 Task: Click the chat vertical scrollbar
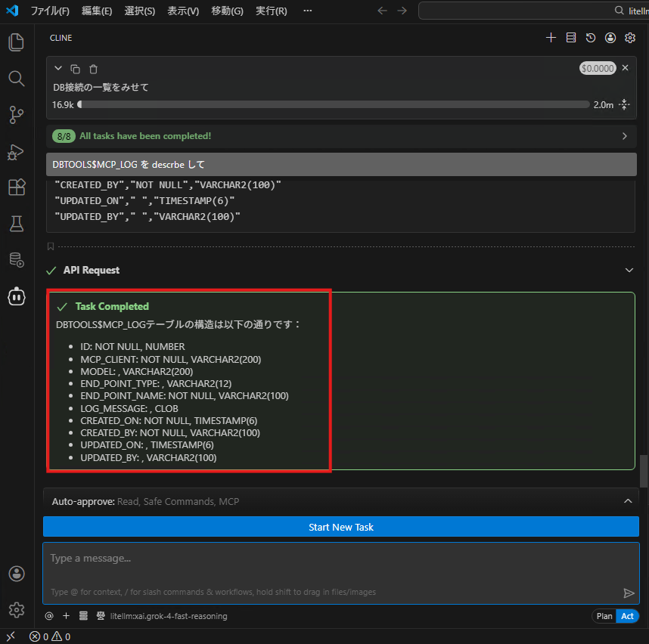[x=644, y=471]
